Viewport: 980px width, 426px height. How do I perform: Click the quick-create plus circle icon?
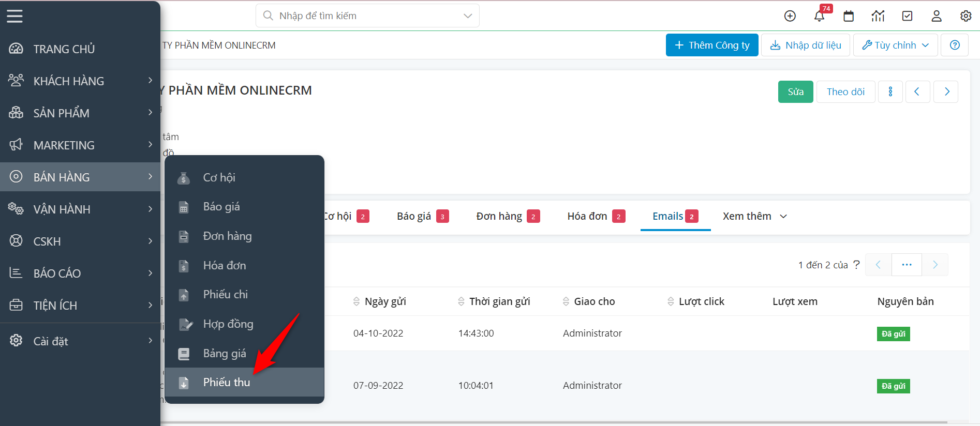click(790, 16)
